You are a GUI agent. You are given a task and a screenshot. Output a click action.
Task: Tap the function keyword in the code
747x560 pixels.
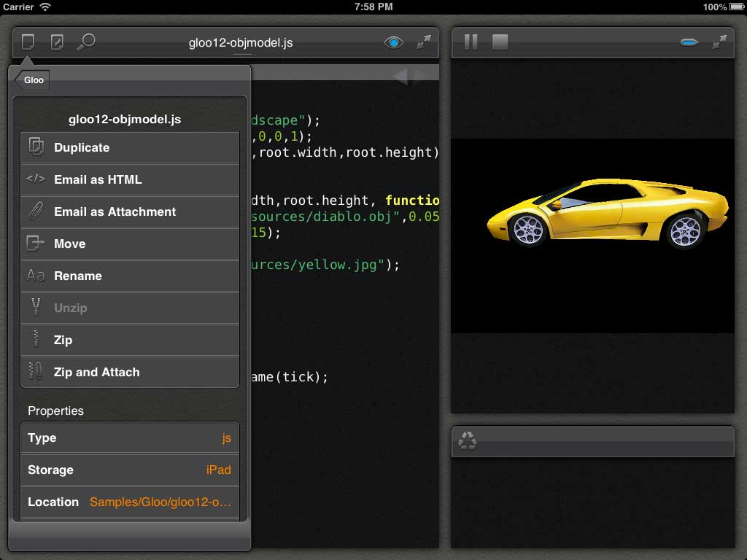point(412,200)
